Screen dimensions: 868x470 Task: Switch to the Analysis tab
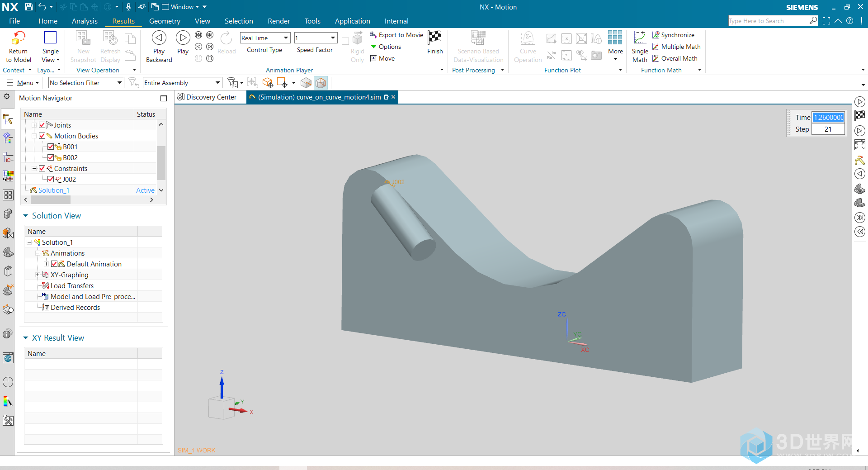pyautogui.click(x=85, y=21)
